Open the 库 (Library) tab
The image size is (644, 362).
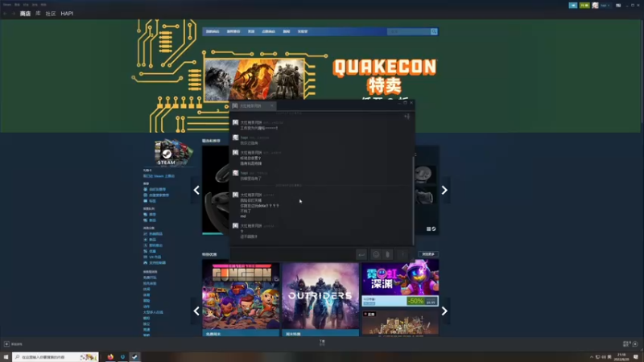coord(38,14)
